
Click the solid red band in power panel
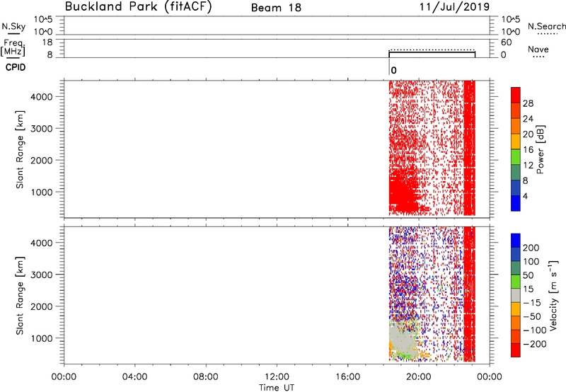coord(469,148)
